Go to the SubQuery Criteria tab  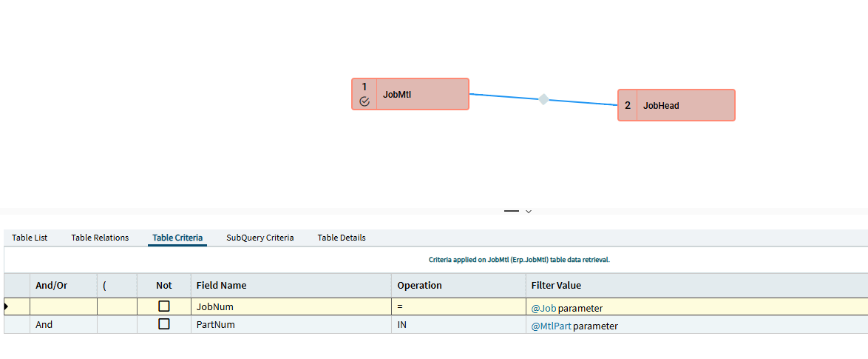pyautogui.click(x=260, y=238)
